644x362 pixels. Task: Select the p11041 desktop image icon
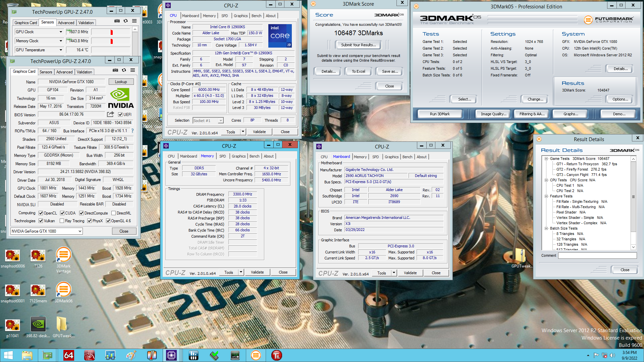pos(13,328)
